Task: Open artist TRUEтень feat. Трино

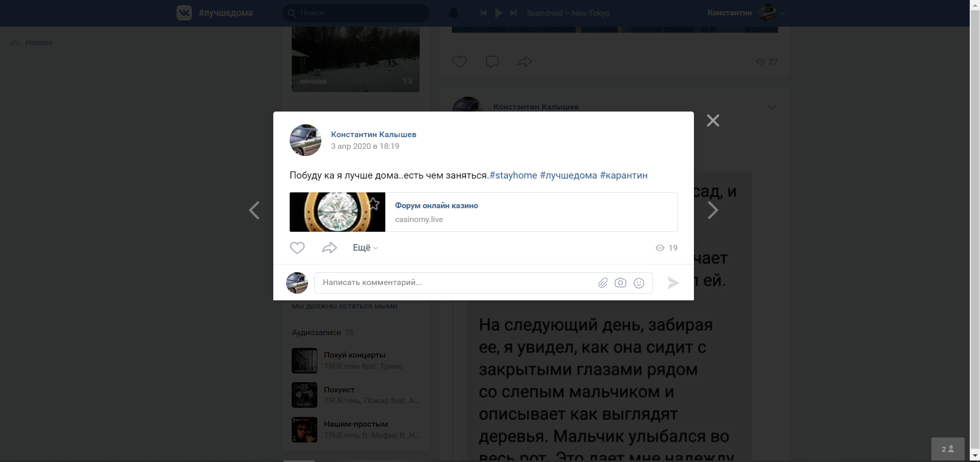Action: [x=363, y=366]
